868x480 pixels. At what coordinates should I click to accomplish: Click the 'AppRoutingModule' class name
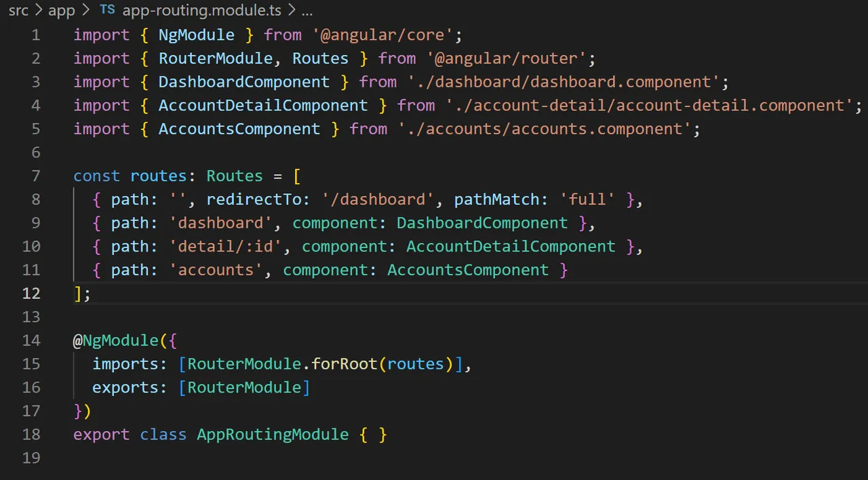tap(273, 434)
